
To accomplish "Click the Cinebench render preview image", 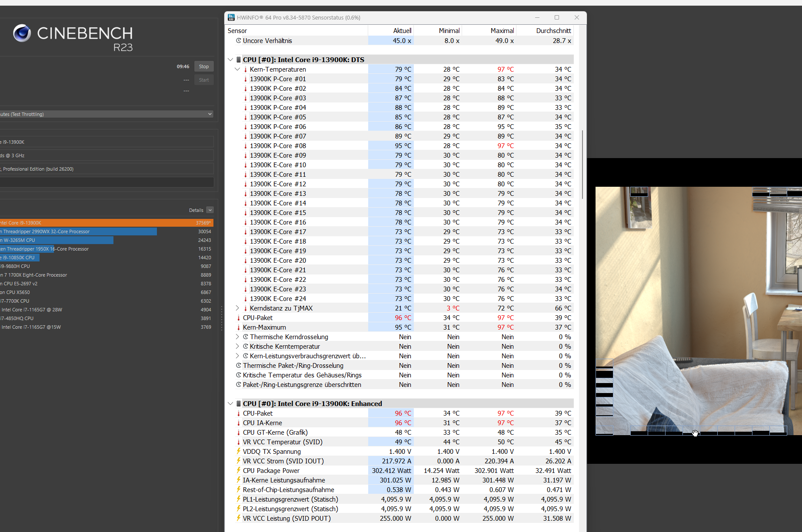I will click(699, 311).
